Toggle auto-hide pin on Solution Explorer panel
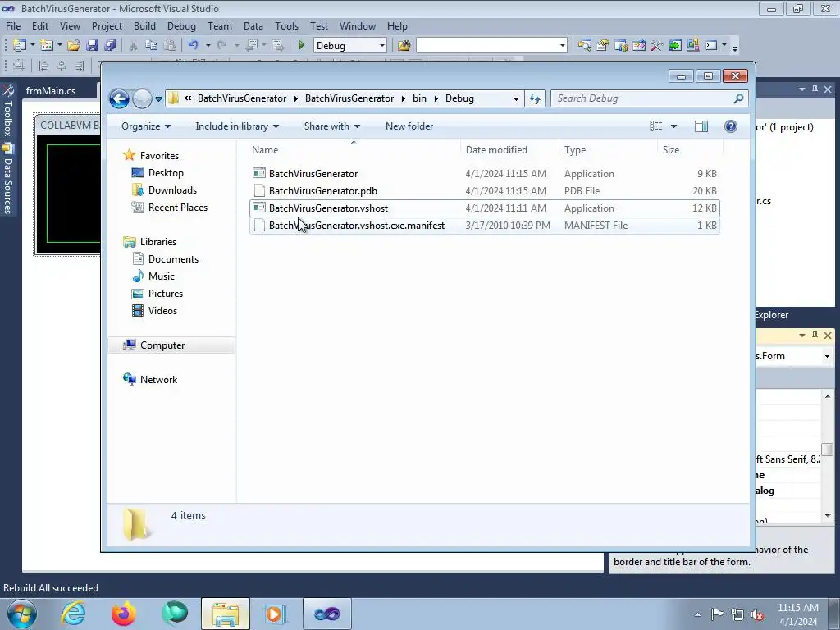Screen dimensions: 840x630 [x=815, y=89]
